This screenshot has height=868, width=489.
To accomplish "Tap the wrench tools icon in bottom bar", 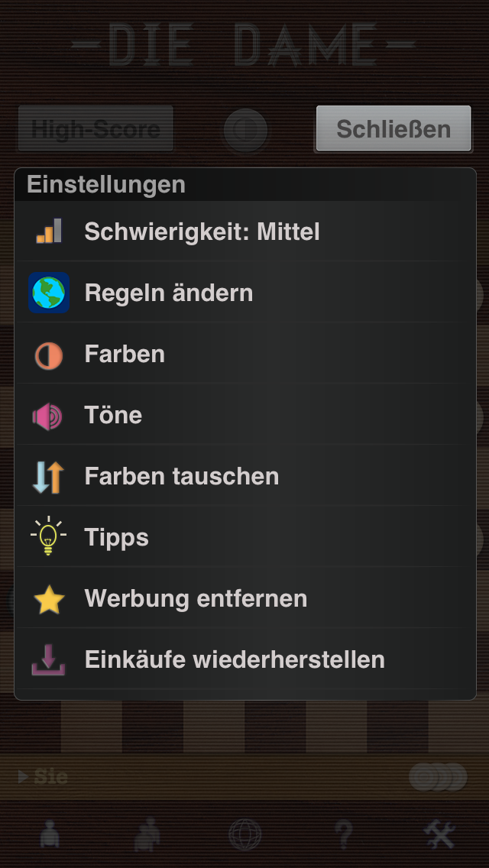I will coord(440,835).
